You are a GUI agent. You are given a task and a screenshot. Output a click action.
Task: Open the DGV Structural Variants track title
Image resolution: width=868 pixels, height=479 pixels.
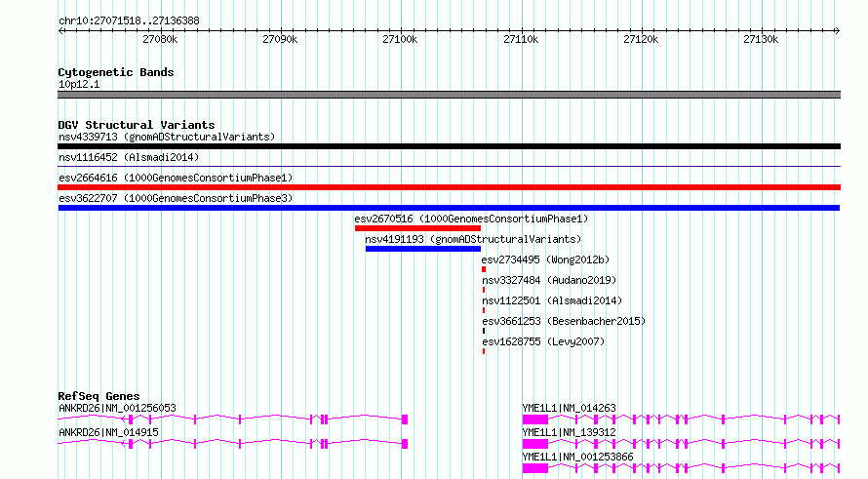click(137, 125)
